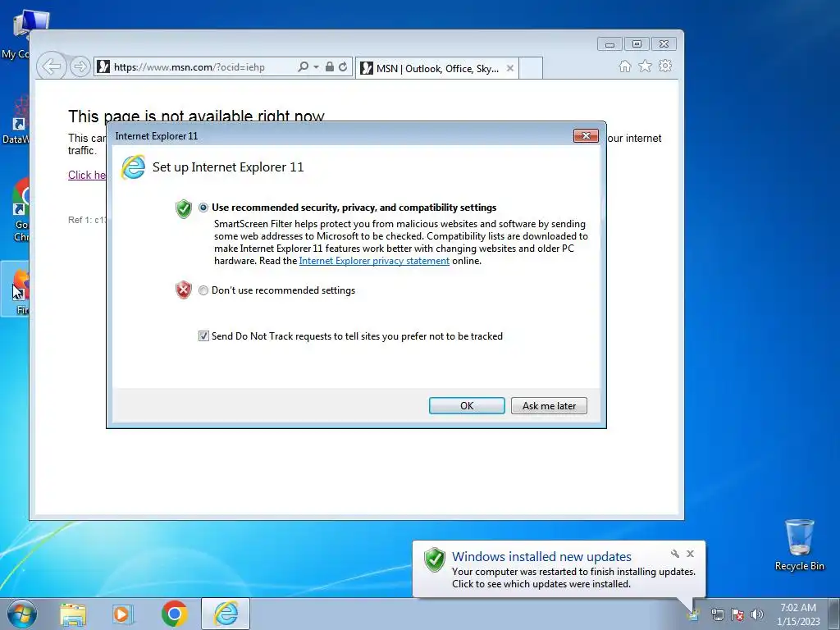The width and height of the screenshot is (840, 630).
Task: Open the IE Home icon
Action: [624, 66]
